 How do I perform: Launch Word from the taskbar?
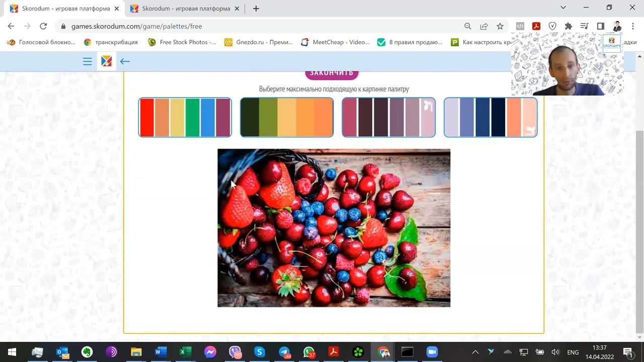point(161,352)
